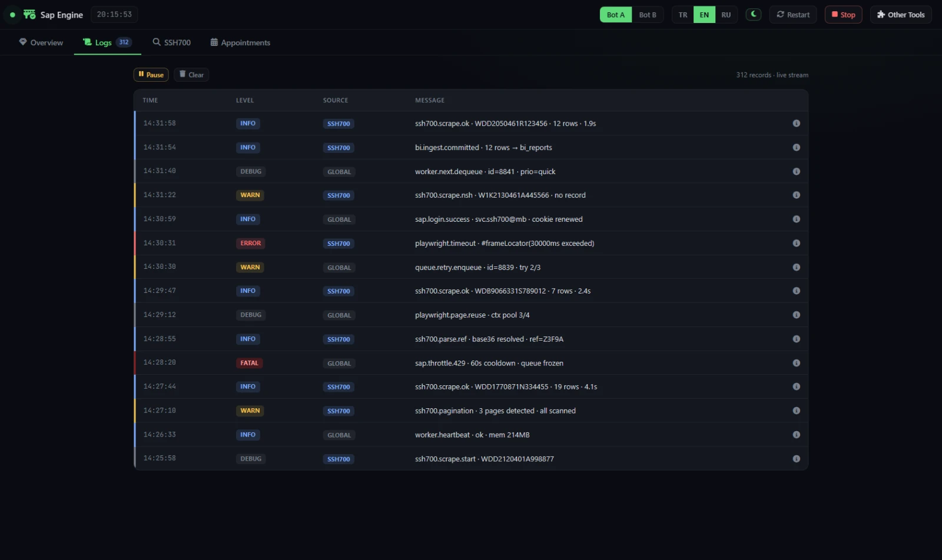Click the Sap Engine tractor logo
The width and height of the screenshot is (942, 560).
point(29,14)
